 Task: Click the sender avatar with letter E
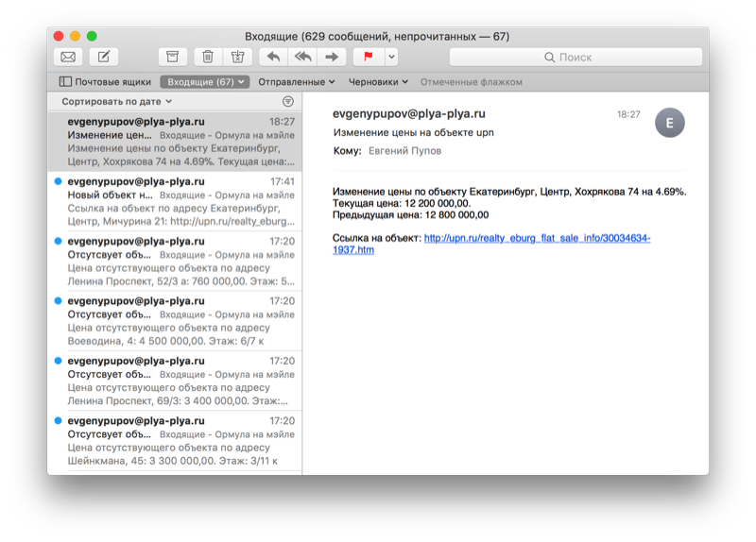tap(669, 123)
